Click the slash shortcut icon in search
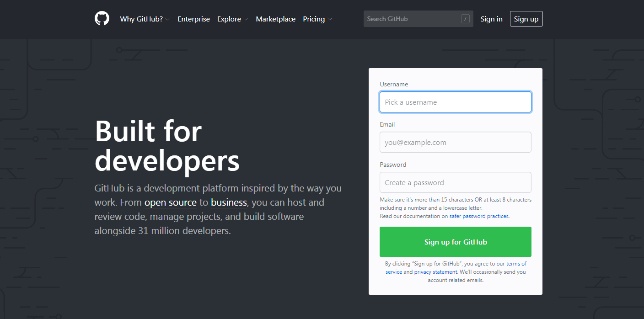 tap(465, 19)
